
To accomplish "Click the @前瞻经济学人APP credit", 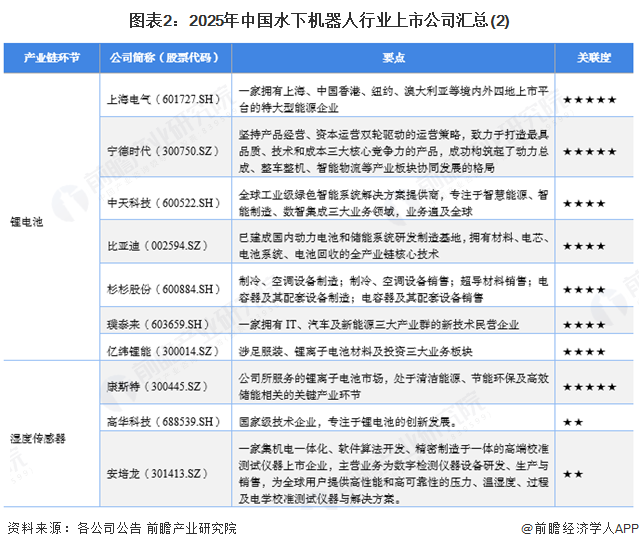I will pos(580,528).
